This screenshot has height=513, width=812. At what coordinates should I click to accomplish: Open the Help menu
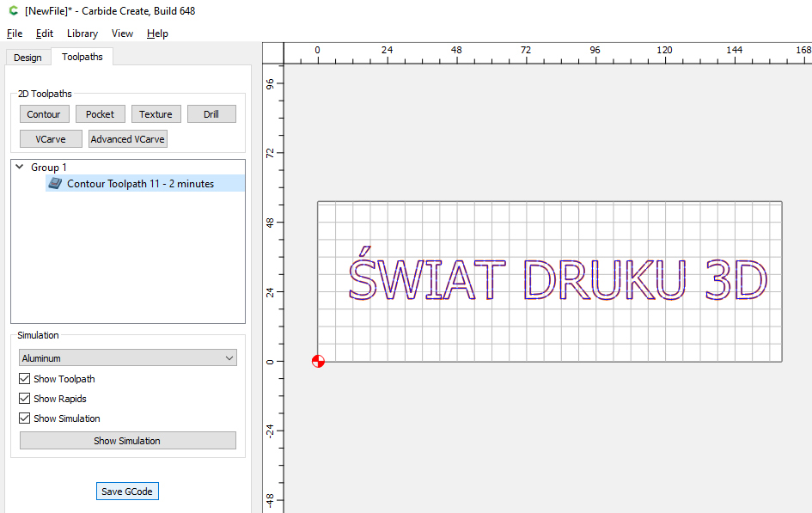click(x=157, y=34)
